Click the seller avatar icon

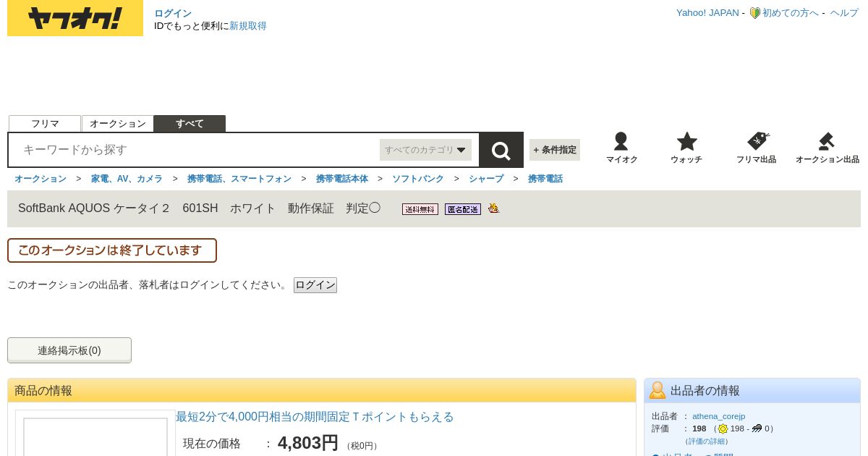click(658, 390)
